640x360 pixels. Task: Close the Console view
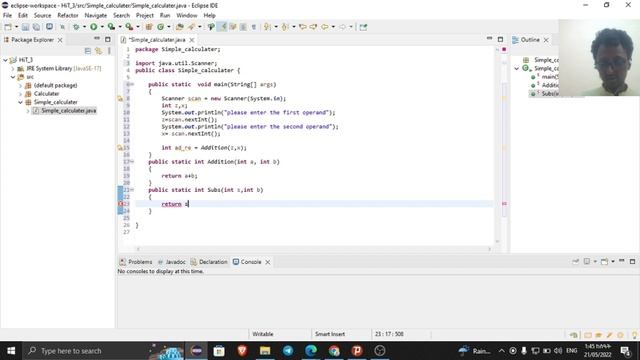pos(268,262)
